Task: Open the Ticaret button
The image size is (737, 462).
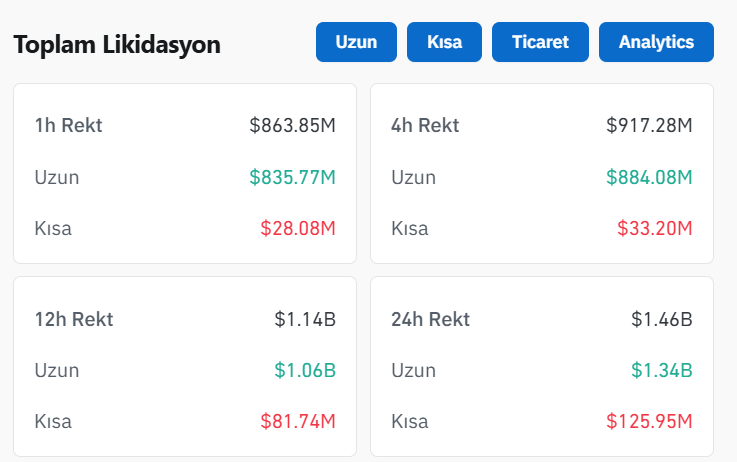Action: pos(540,42)
